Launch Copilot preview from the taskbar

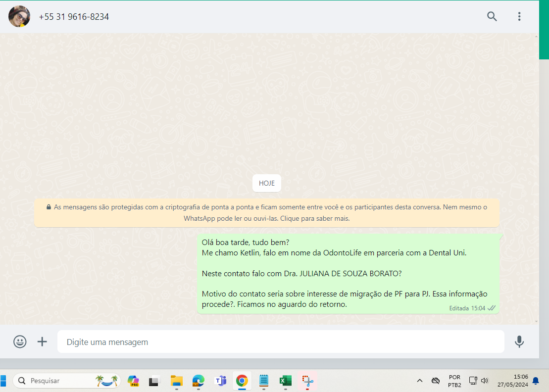point(133,381)
